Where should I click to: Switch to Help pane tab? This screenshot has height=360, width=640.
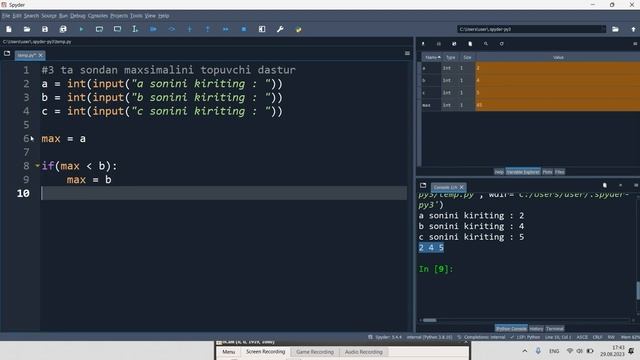(499, 172)
